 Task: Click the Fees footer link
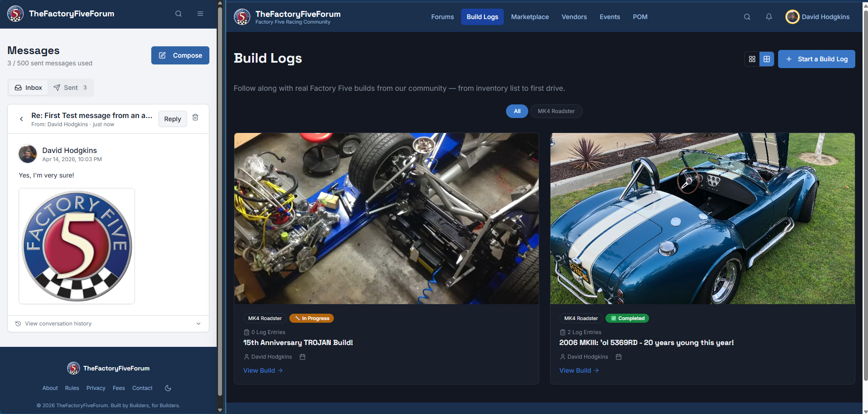119,388
